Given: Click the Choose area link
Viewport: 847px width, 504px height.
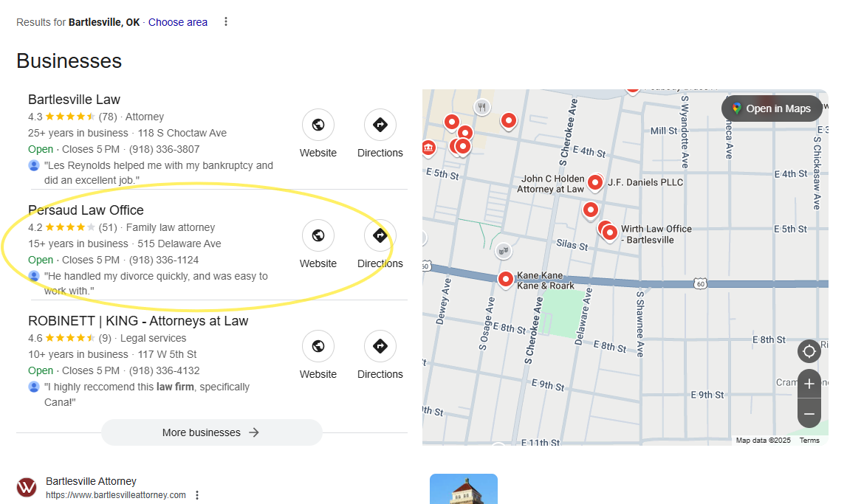Looking at the screenshot, I should 178,22.
